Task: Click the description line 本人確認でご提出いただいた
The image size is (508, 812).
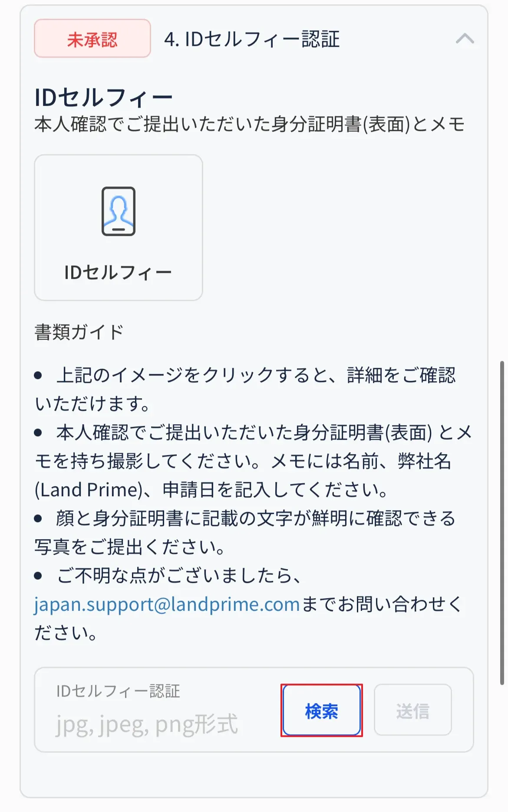Action: pyautogui.click(x=250, y=124)
